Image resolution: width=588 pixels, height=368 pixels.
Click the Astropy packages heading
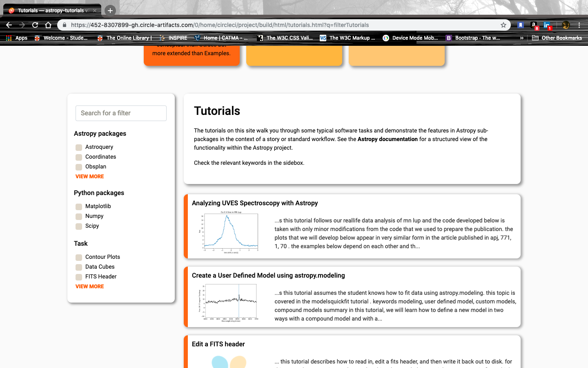click(100, 134)
